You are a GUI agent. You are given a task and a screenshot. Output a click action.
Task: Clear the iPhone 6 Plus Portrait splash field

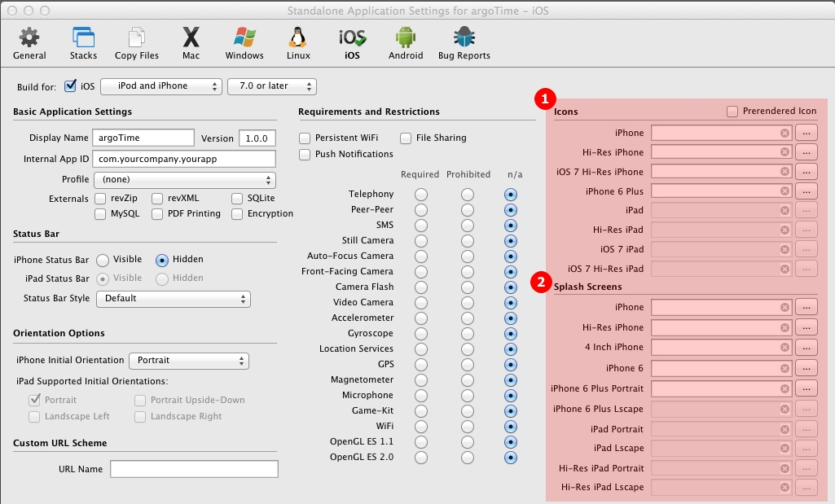[x=785, y=388]
